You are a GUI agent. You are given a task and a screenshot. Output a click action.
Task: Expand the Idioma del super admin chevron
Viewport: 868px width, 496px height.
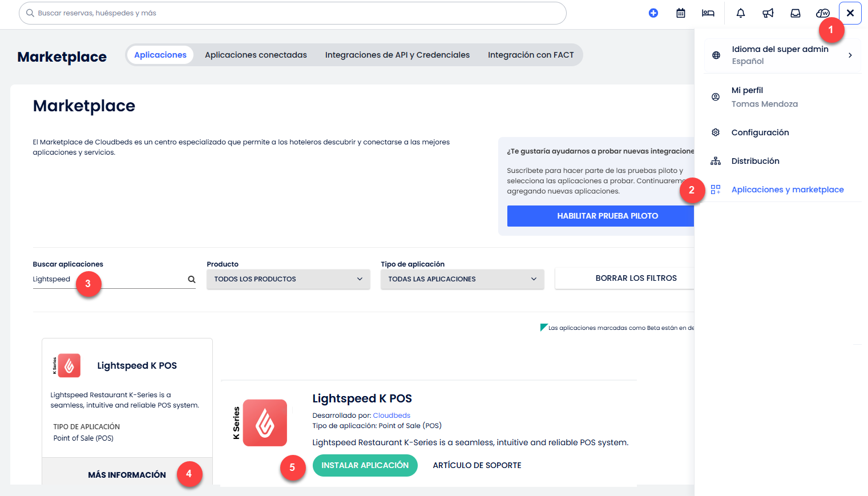(850, 55)
